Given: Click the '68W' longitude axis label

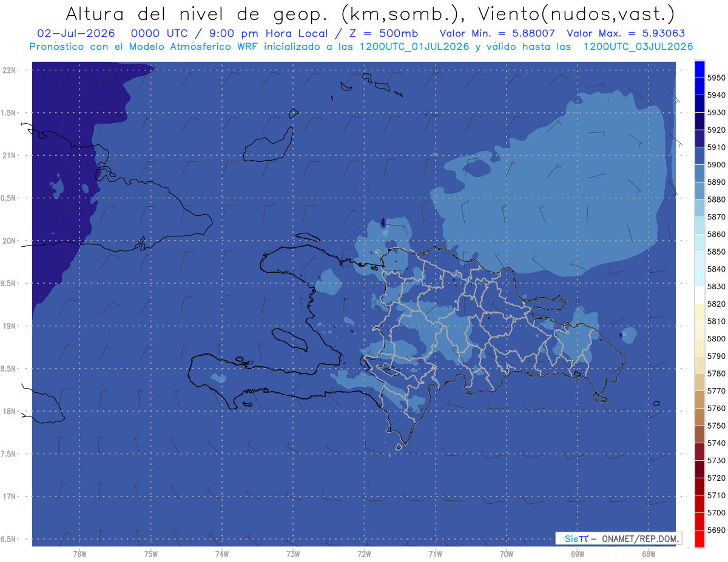Looking at the screenshot, I should tap(649, 554).
